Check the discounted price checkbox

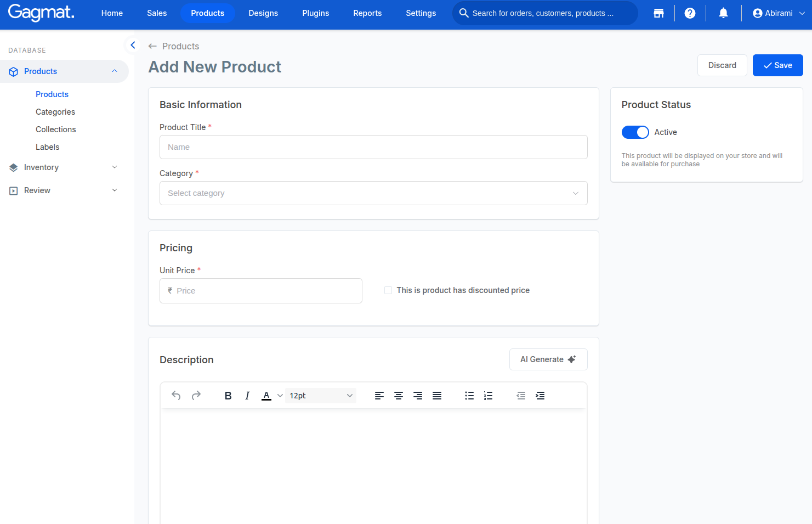(388, 290)
